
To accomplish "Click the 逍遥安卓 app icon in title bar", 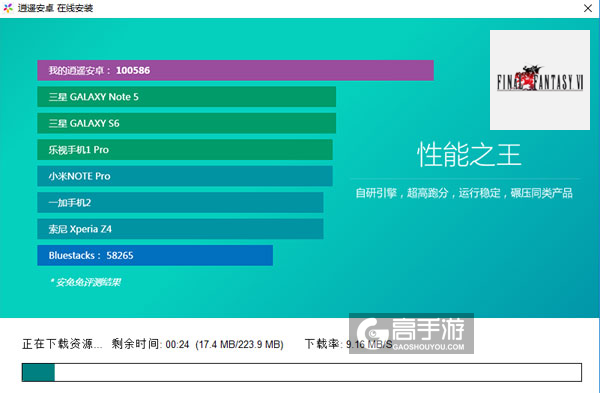I will pyautogui.click(x=8, y=8).
